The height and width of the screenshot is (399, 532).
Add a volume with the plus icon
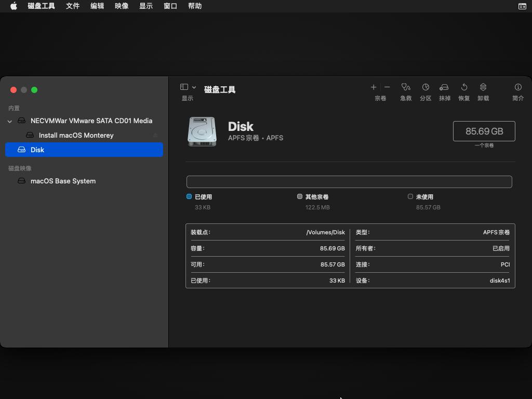tap(374, 87)
